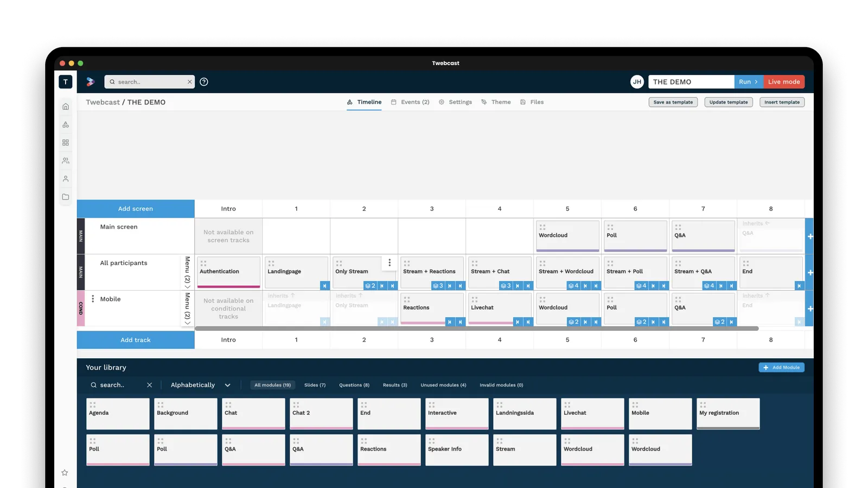Click Save as template button
The width and height of the screenshot is (868, 488).
coord(673,102)
